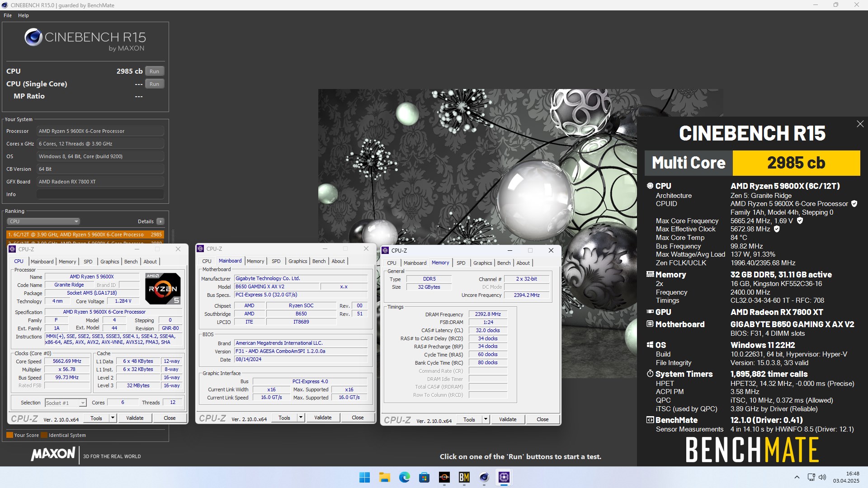
Task: Click the verified shield next to CPUID
Action: pos(854,204)
